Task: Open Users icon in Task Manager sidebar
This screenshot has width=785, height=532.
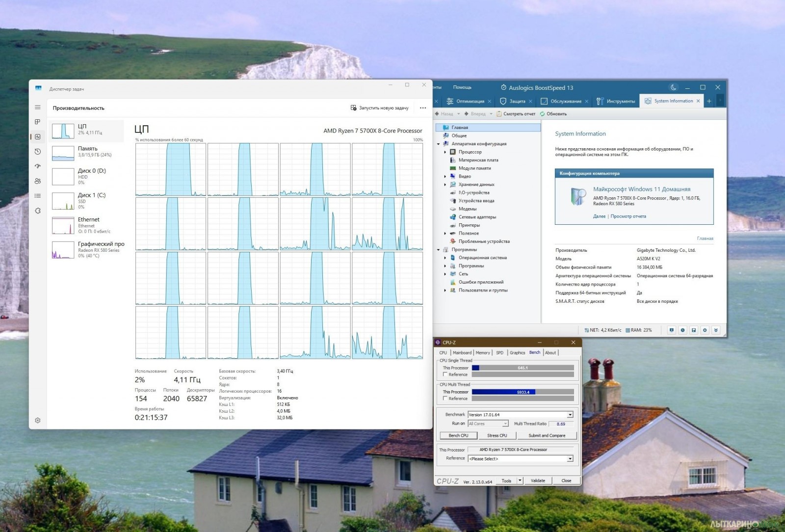Action: click(38, 181)
